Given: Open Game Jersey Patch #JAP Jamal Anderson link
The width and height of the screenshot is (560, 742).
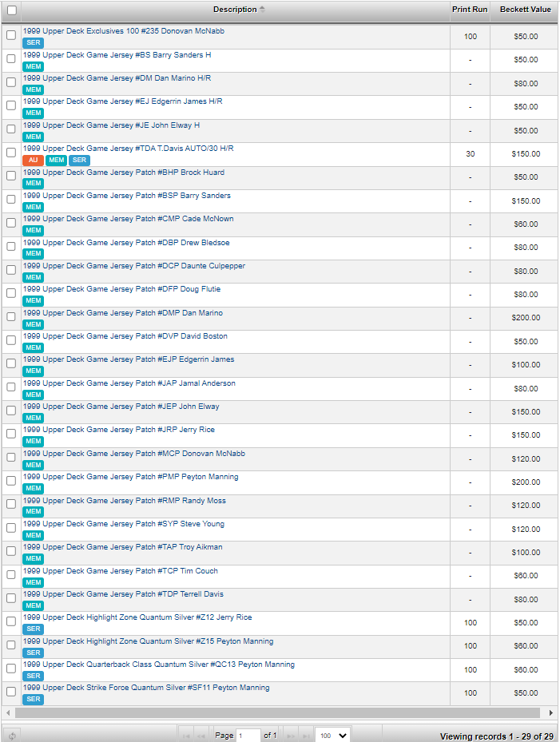Looking at the screenshot, I should tap(129, 383).
